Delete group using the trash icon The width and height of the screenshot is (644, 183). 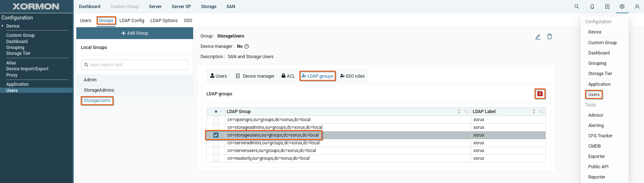click(550, 36)
